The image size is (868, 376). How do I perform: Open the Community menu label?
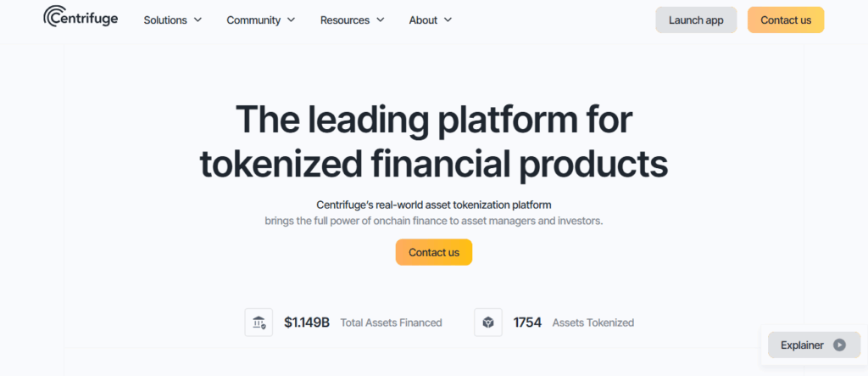click(253, 20)
